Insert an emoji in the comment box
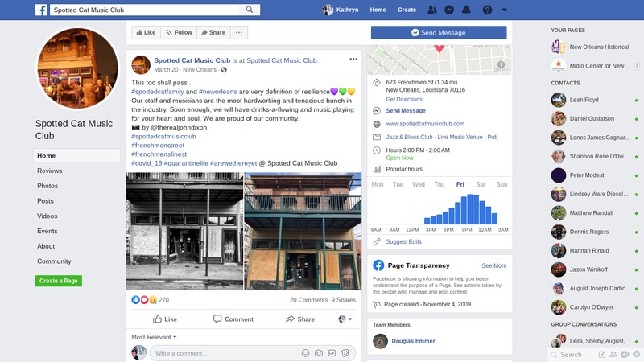This screenshot has height=362, width=644. coord(305,353)
